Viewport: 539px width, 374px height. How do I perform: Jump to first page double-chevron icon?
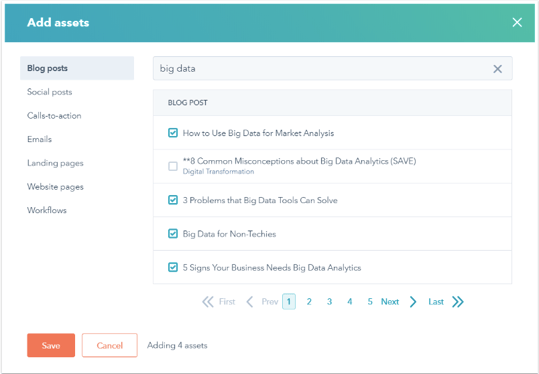tap(208, 302)
